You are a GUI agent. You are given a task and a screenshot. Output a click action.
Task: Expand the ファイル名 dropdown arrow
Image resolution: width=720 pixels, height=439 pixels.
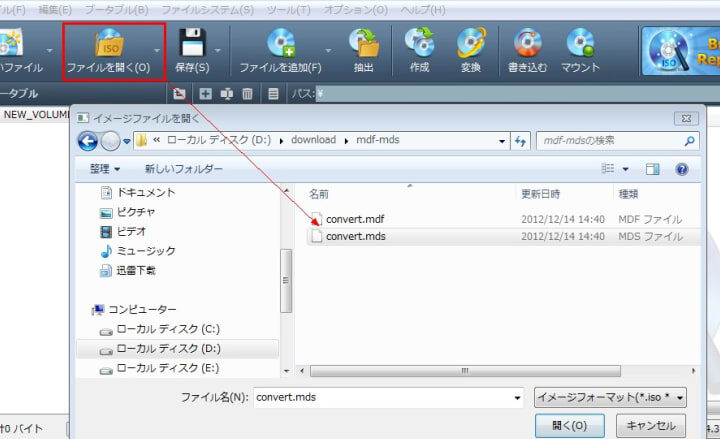pyautogui.click(x=518, y=398)
